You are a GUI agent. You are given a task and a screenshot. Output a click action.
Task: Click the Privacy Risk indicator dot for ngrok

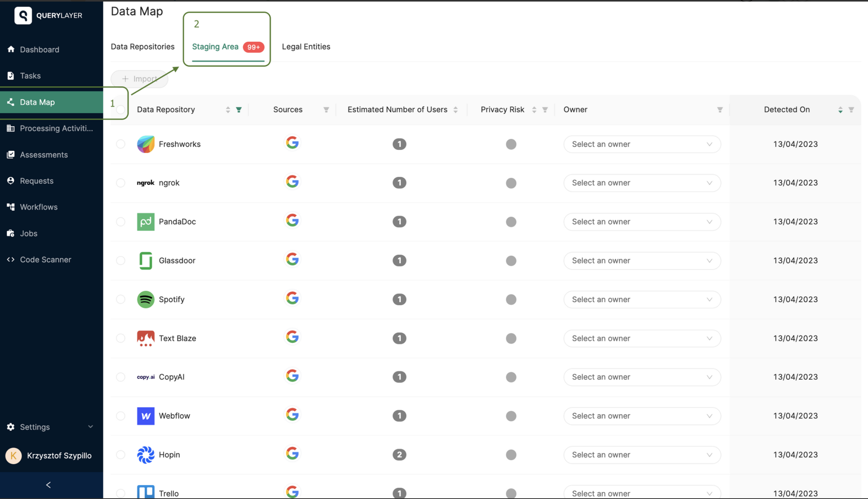coord(511,183)
